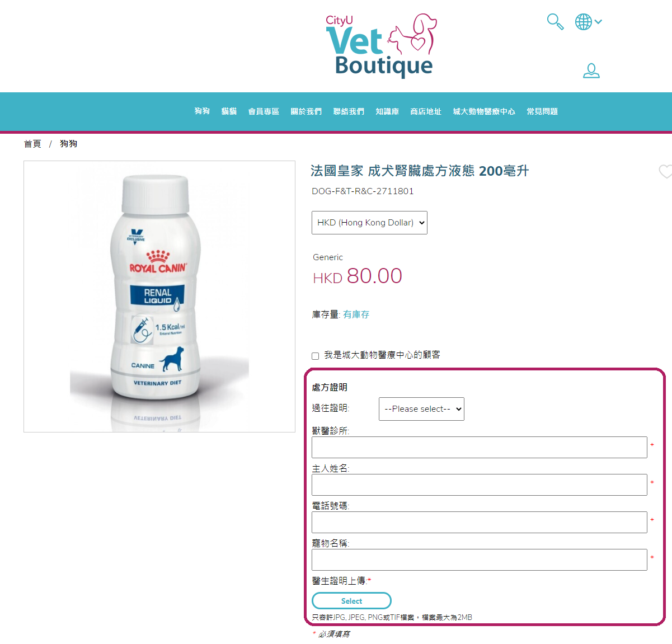Open the HKD currency dropdown
The image size is (672, 644).
coord(369,223)
